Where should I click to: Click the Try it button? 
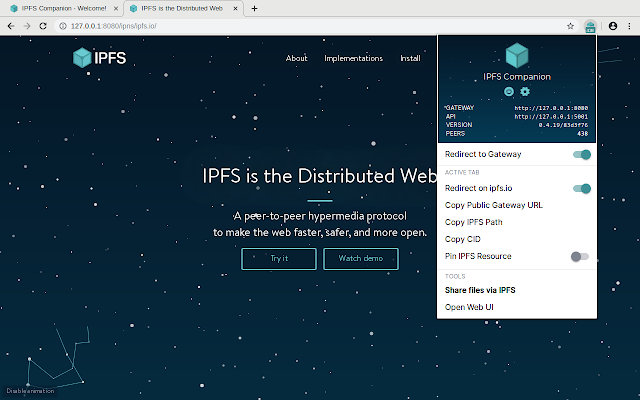coord(279,259)
